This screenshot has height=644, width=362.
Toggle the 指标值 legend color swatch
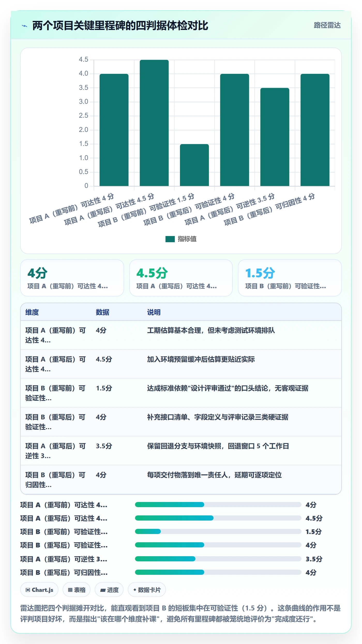pos(170,239)
